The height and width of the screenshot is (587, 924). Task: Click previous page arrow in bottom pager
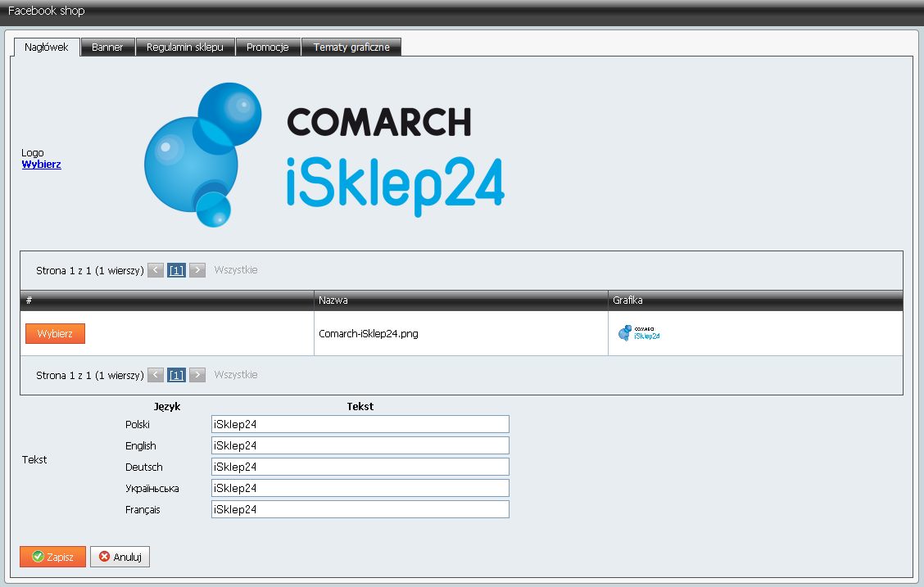click(156, 375)
